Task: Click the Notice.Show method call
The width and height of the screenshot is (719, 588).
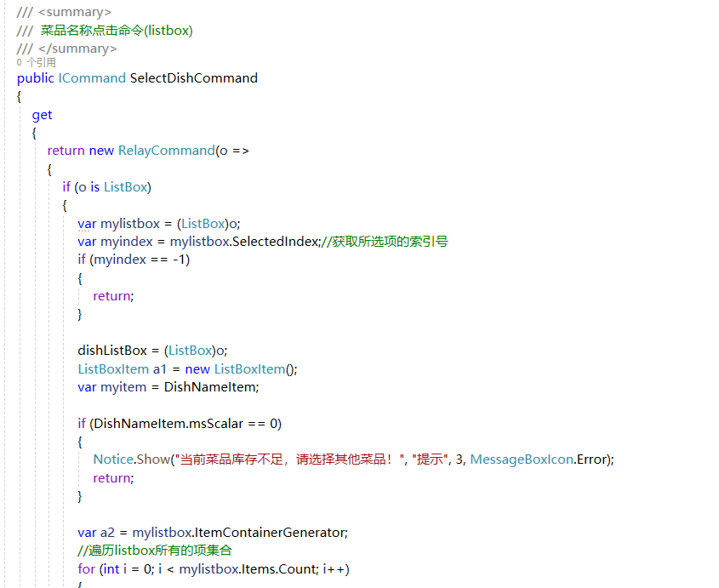Action: pos(132,460)
